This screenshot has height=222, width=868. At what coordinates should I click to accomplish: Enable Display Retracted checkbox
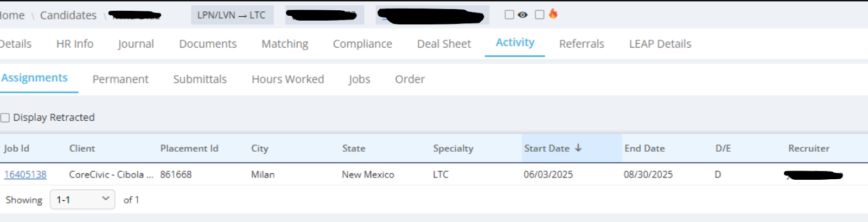tap(5, 117)
